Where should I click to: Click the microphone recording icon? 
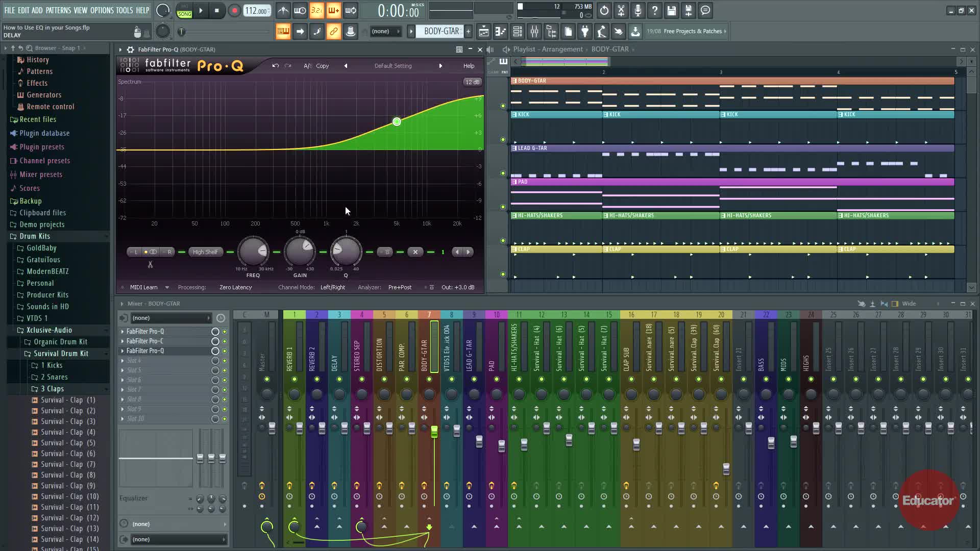tap(638, 11)
